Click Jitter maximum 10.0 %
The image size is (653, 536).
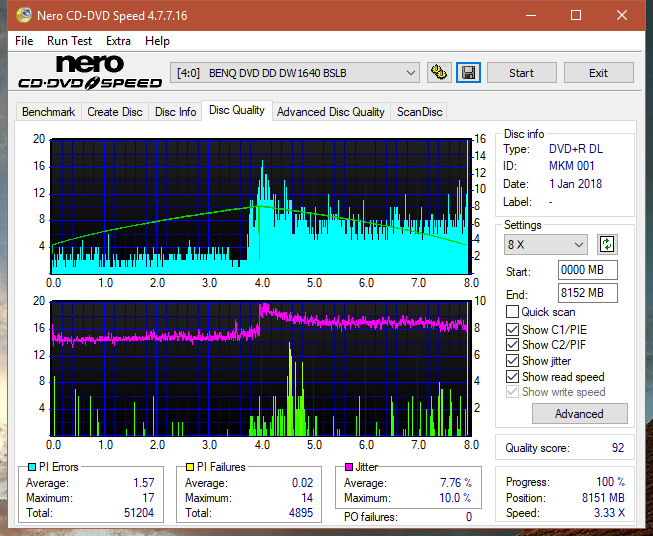point(456,498)
